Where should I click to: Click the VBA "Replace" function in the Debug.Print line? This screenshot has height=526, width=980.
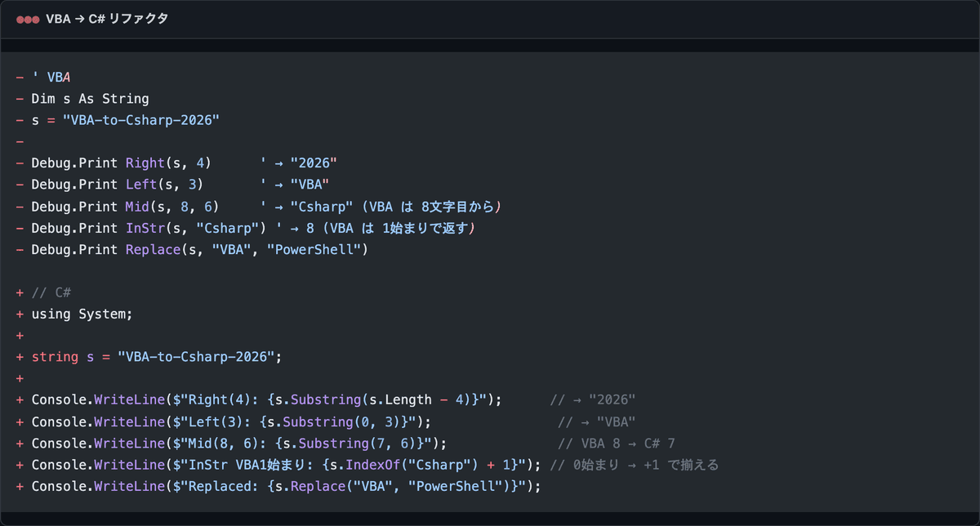152,249
